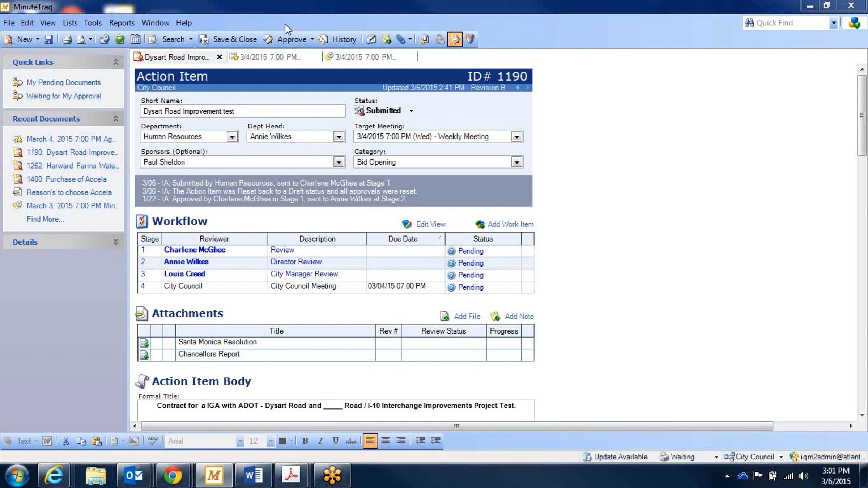This screenshot has height=488, width=868.
Task: Click the Add Work Item link
Action: point(510,224)
